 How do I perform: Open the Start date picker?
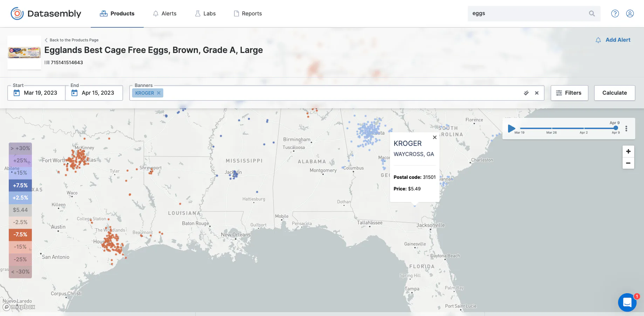[x=36, y=93]
